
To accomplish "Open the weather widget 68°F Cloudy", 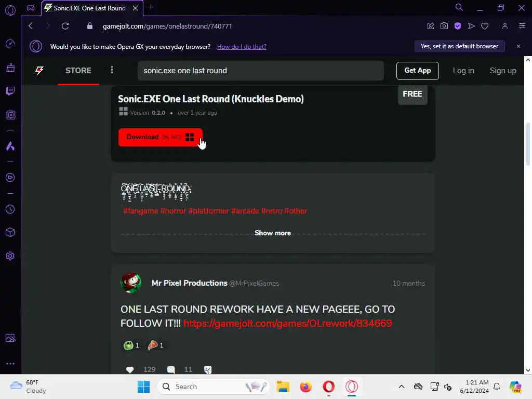I will point(28,387).
